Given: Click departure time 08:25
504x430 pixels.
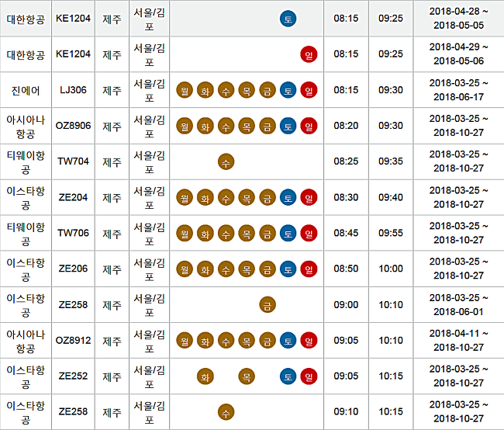Looking at the screenshot, I should click(346, 161).
